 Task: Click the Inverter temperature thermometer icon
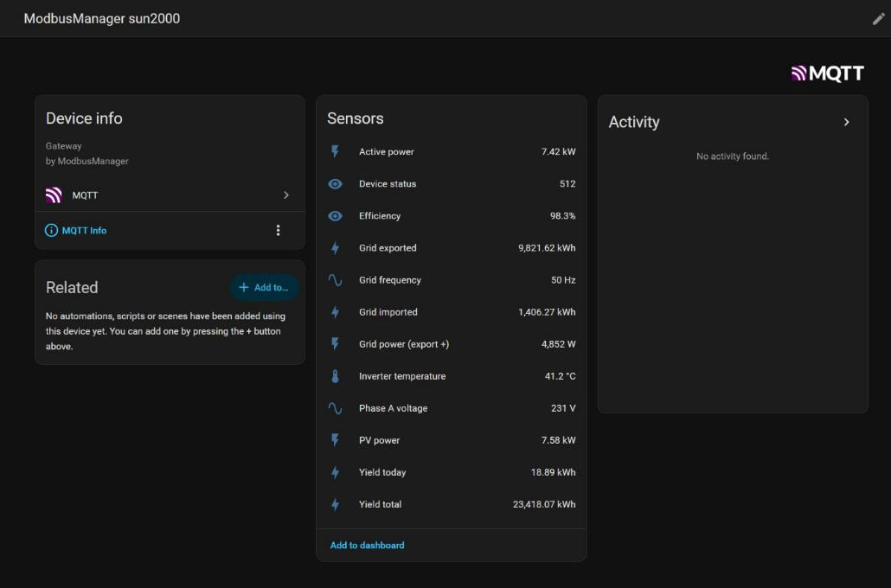[336, 376]
